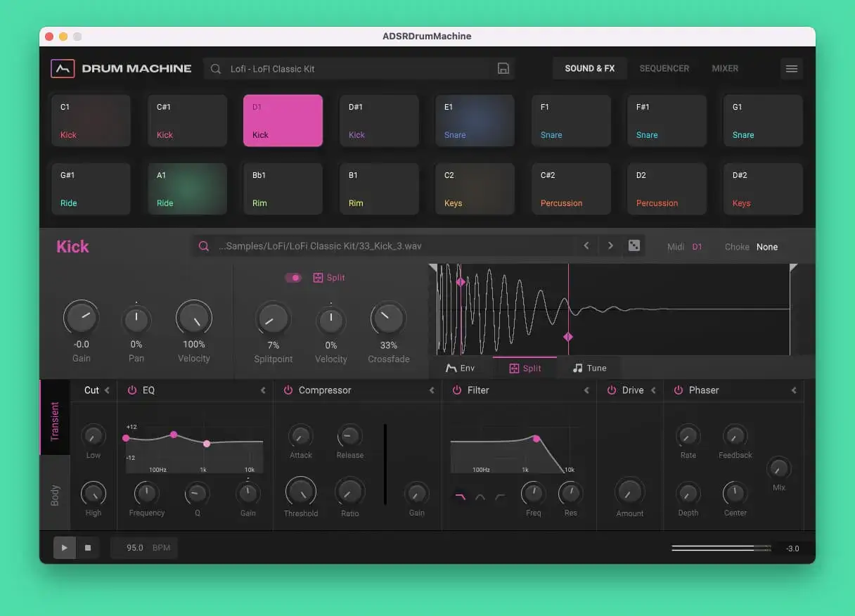Stop playback with the stop button

tap(87, 548)
